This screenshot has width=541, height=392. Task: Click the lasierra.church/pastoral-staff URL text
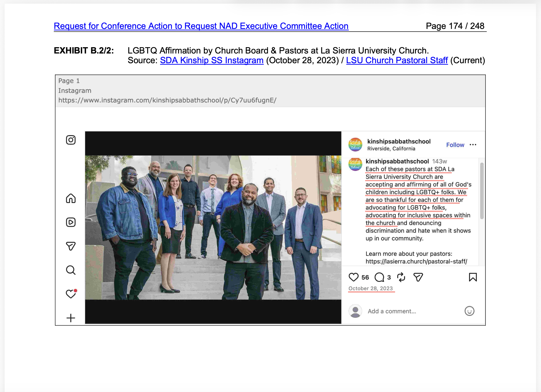click(x=416, y=261)
